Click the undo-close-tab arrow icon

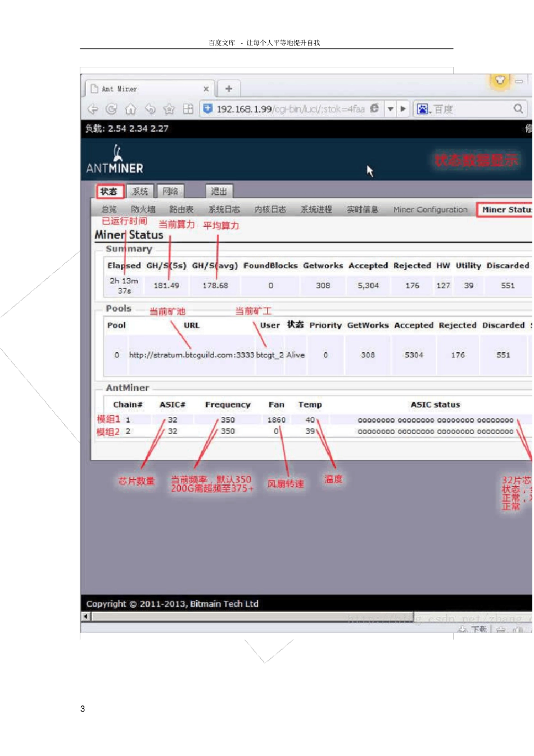pos(150,109)
